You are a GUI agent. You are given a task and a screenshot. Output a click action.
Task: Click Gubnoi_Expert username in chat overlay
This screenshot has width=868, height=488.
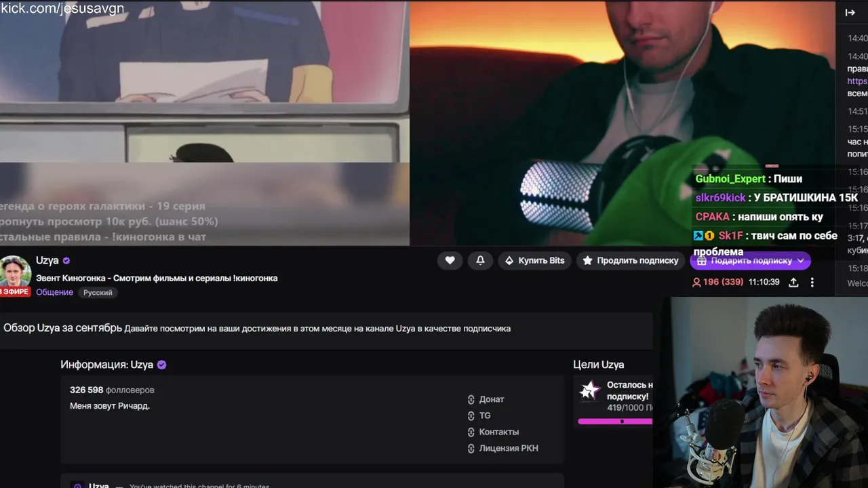tap(730, 179)
